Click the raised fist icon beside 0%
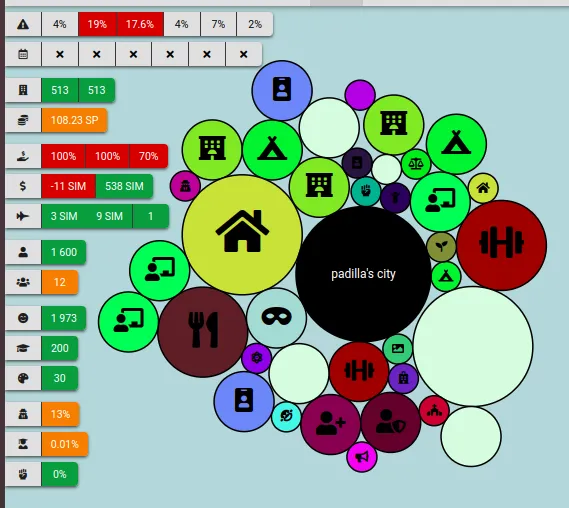The image size is (569, 508). (23, 474)
